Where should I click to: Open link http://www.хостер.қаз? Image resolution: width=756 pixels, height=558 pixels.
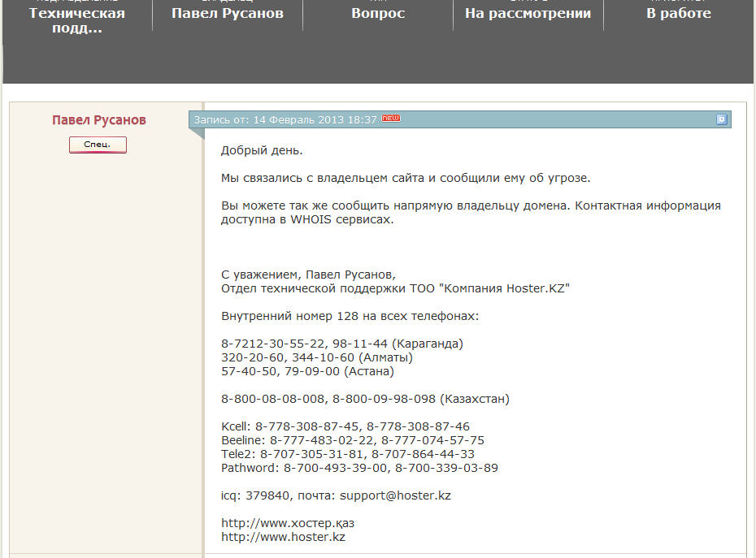coord(288,523)
